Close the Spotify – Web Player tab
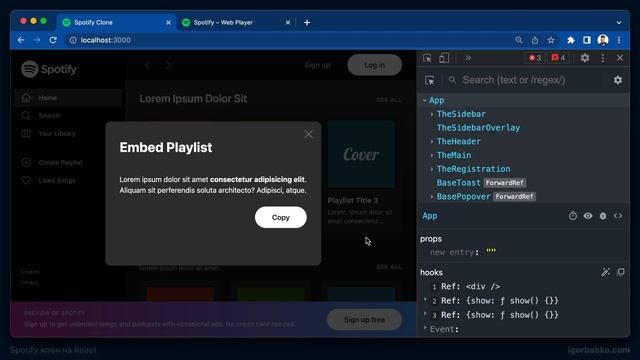 [288, 22]
